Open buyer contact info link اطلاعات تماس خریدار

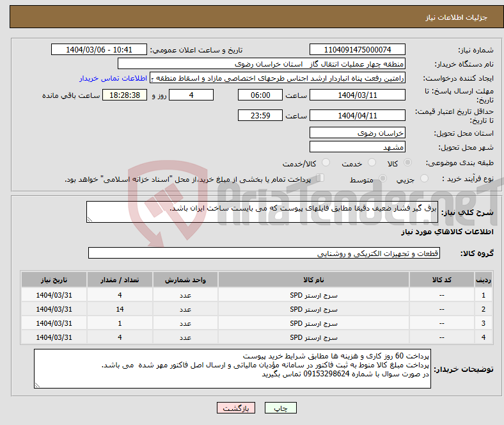pos(113,78)
